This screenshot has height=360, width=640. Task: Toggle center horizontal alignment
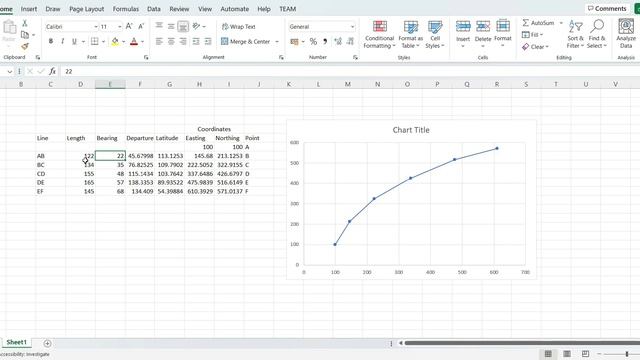(x=171, y=41)
